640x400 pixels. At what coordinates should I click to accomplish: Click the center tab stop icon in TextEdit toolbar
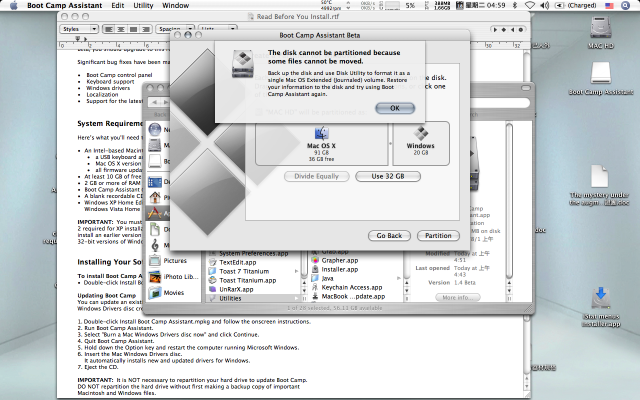click(504, 29)
